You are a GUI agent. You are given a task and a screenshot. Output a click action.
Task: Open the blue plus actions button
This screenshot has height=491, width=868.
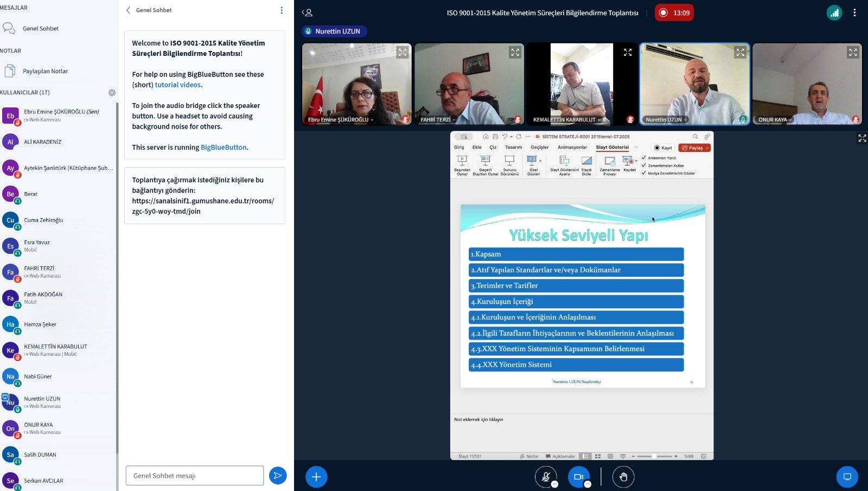(316, 477)
